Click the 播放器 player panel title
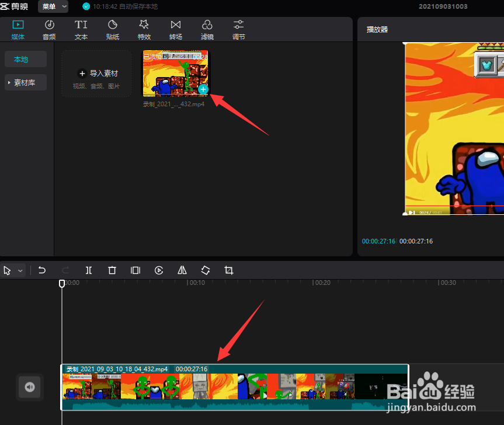The image size is (504, 425). click(377, 30)
